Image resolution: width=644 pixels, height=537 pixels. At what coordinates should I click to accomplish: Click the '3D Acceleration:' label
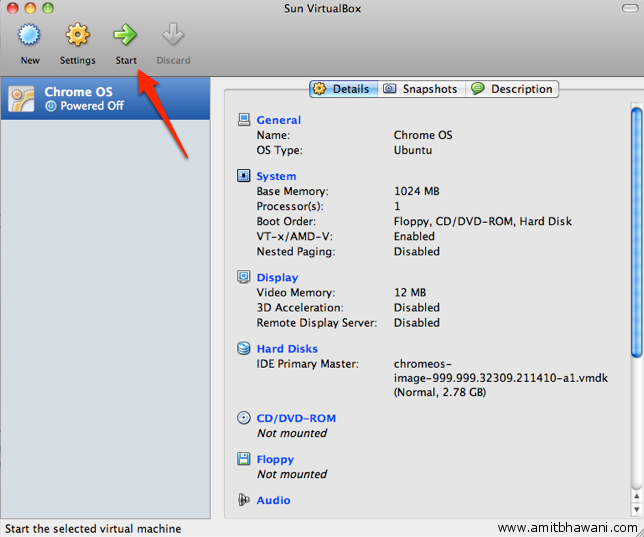pyautogui.click(x=300, y=308)
